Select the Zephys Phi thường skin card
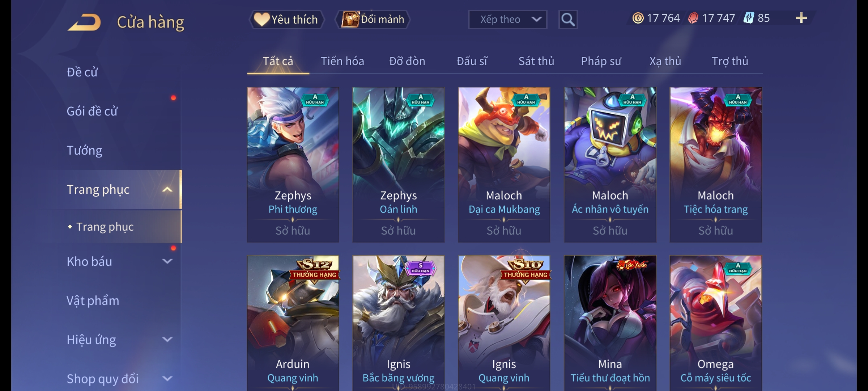868x391 pixels. coord(293,165)
